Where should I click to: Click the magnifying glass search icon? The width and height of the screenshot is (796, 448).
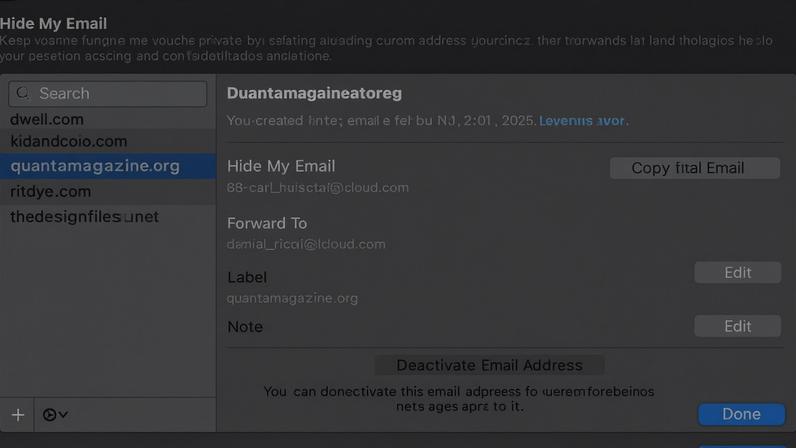pyautogui.click(x=23, y=93)
